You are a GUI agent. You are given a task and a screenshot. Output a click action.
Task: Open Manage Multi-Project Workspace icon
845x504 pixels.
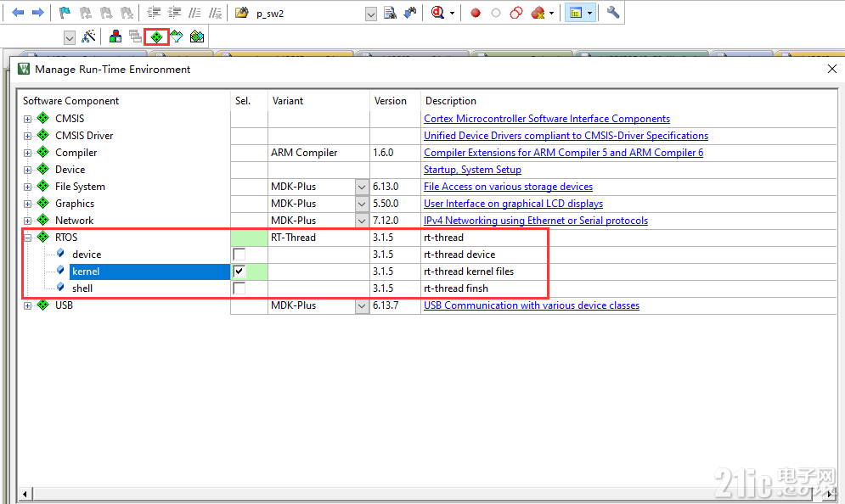point(135,36)
